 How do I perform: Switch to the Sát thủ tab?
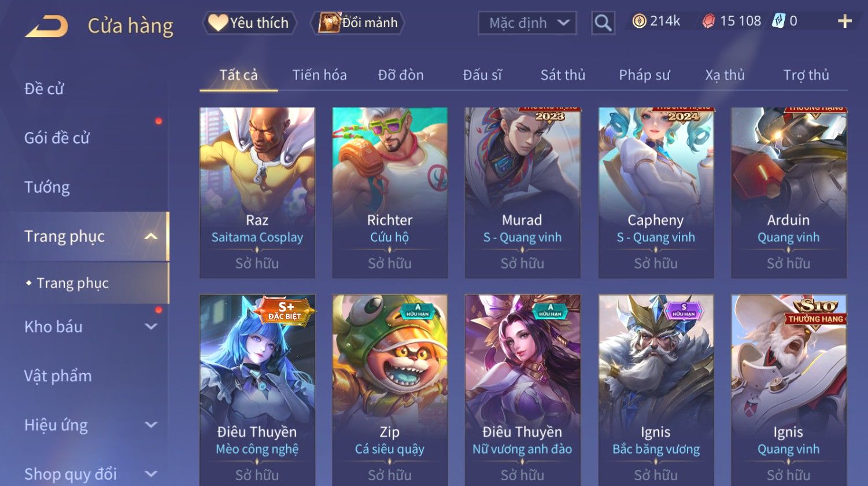point(563,75)
